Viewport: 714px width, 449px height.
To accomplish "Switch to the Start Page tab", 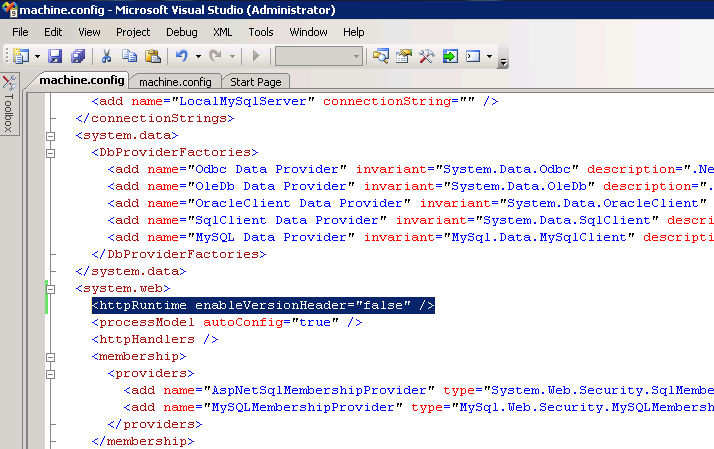I will [255, 82].
